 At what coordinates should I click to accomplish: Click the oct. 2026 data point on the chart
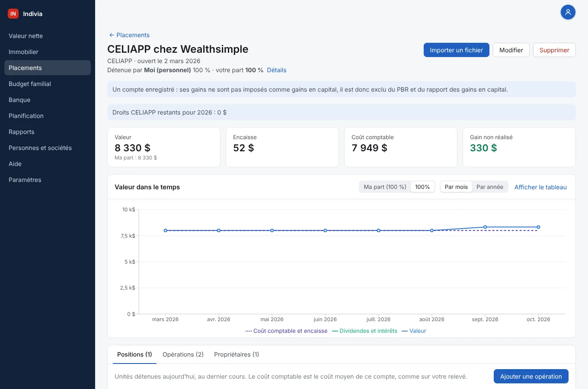(538, 227)
